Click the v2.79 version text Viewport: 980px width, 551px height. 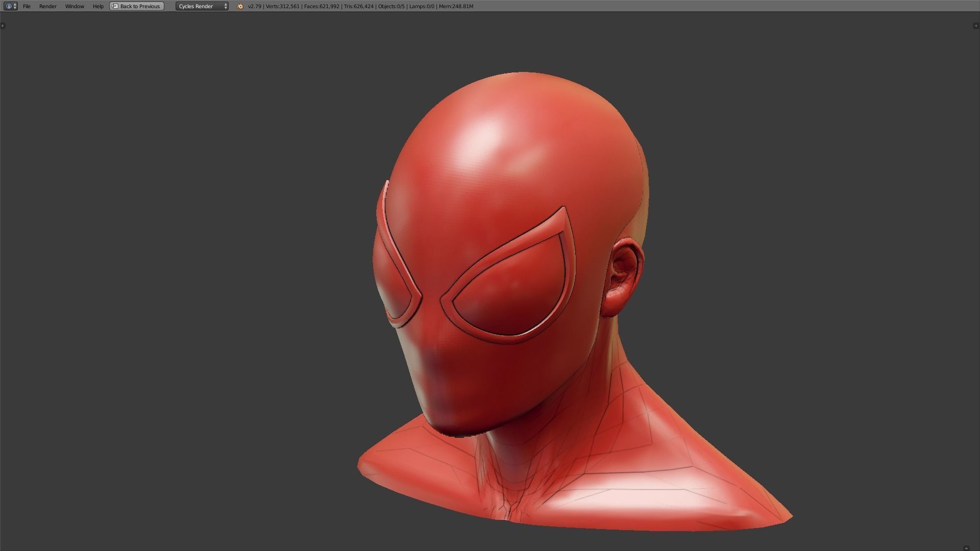(x=254, y=6)
